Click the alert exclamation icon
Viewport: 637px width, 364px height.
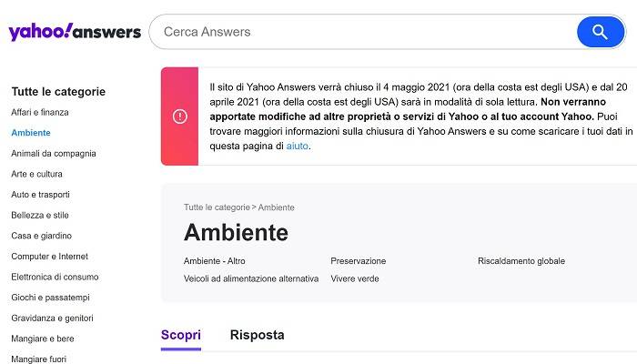(179, 116)
